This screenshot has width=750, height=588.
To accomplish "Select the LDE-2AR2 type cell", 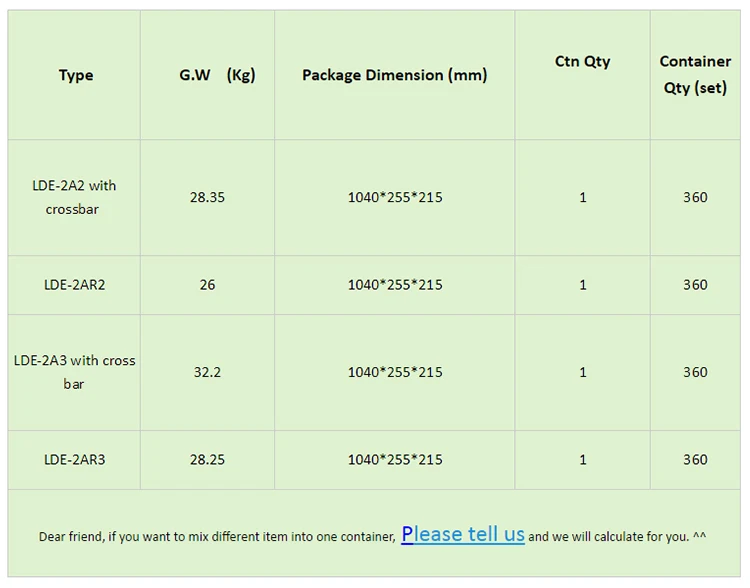I will [74, 285].
